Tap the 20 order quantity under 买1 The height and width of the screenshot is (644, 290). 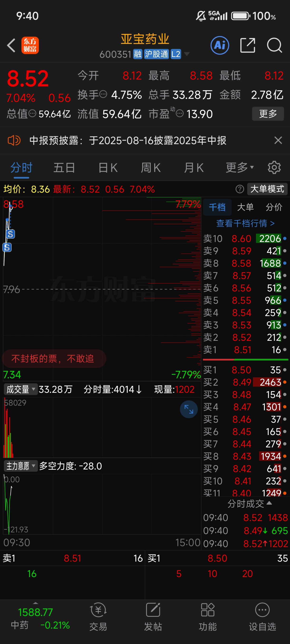(247, 574)
